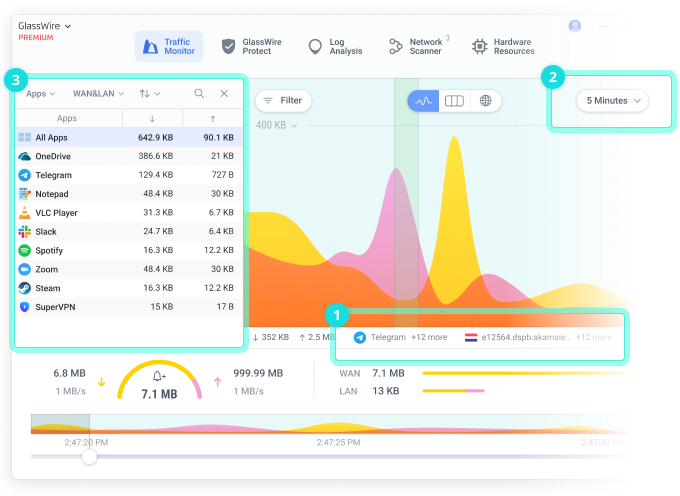Sort by the download arrow column
This screenshot has width=680, height=496.
point(152,118)
